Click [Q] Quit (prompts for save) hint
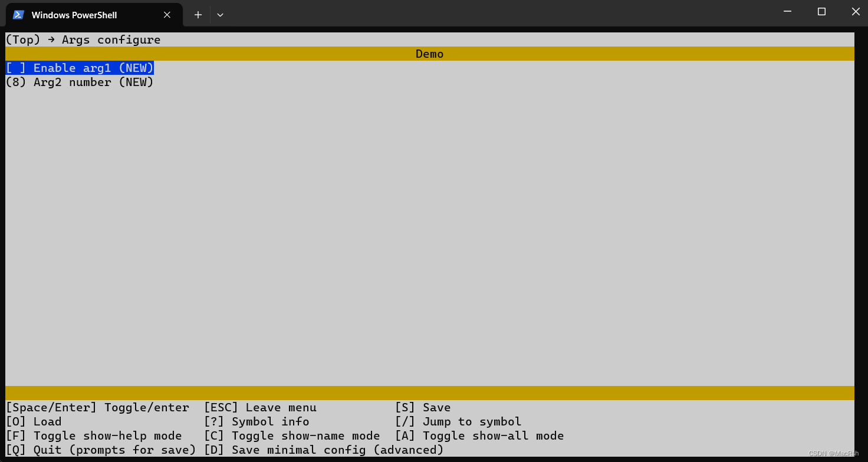The width and height of the screenshot is (868, 462). coord(100,450)
